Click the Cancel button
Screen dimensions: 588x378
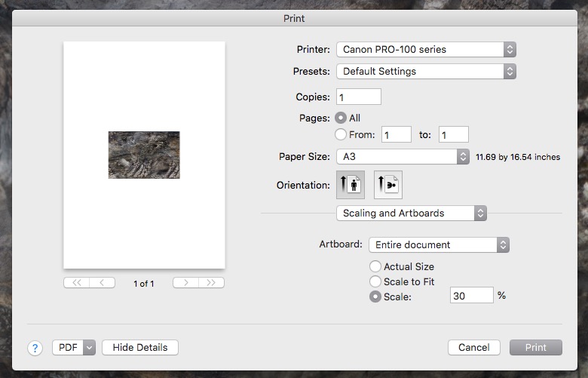coord(474,347)
